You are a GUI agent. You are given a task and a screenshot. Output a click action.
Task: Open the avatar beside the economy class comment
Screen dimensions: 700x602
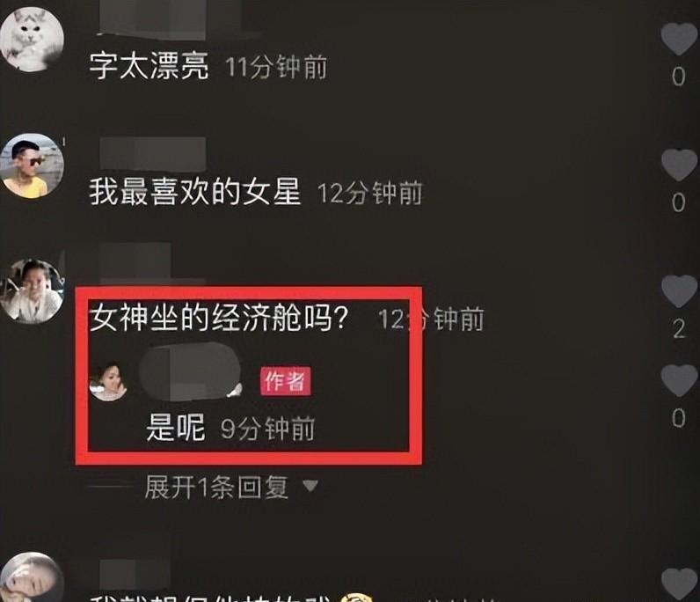(x=32, y=291)
